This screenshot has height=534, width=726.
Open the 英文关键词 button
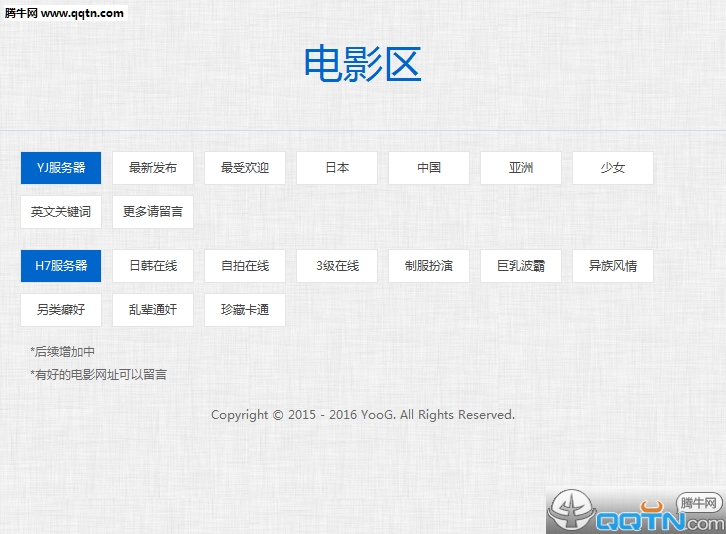[x=61, y=212]
